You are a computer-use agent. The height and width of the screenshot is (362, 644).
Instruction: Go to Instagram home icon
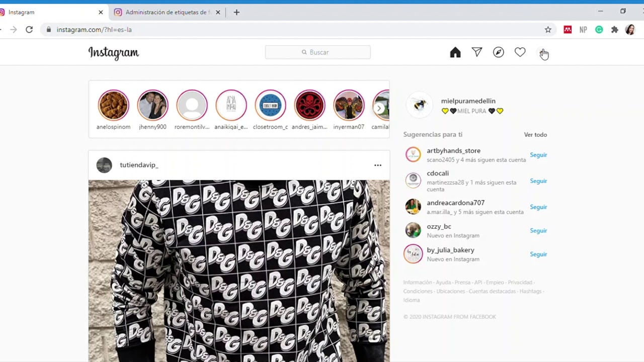pyautogui.click(x=455, y=52)
